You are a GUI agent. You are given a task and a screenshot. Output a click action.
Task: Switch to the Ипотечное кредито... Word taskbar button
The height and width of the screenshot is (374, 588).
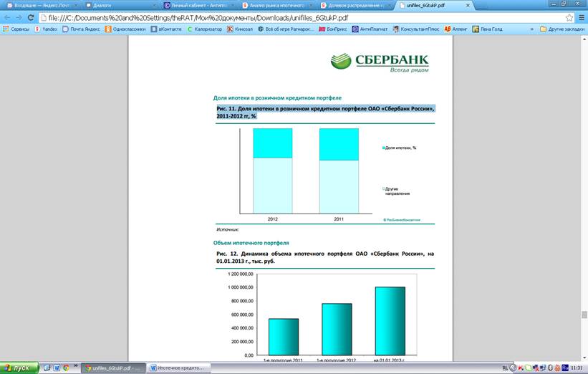(x=178, y=368)
